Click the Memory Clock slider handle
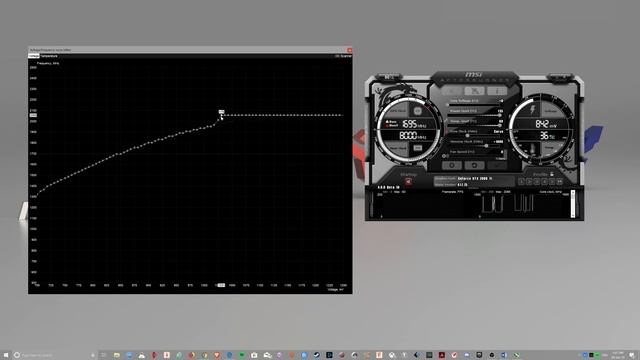The height and width of the screenshot is (360, 640). [487, 146]
